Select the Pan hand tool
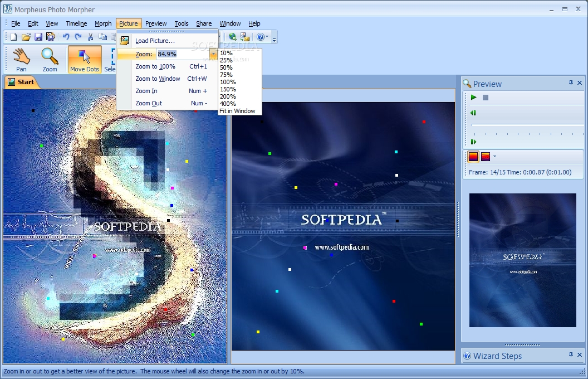The width and height of the screenshot is (588, 379). pyautogui.click(x=21, y=60)
